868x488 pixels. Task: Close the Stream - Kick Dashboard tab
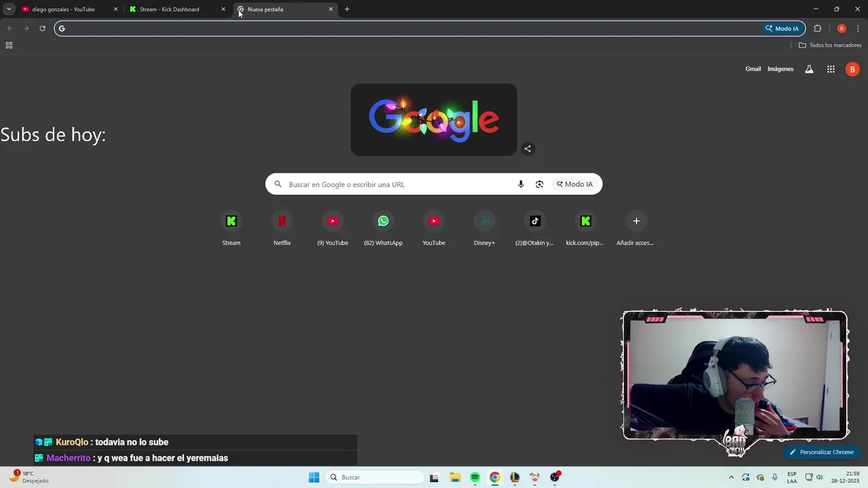click(223, 9)
